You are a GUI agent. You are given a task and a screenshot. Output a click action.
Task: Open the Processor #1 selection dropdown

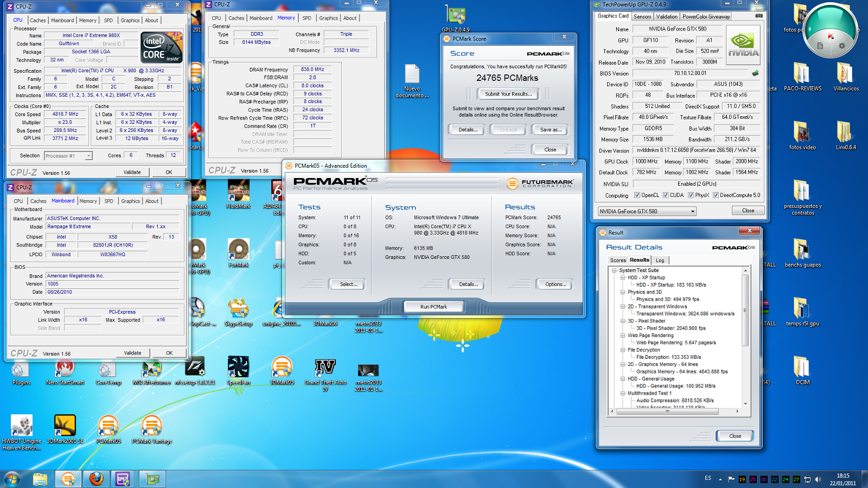click(68, 156)
